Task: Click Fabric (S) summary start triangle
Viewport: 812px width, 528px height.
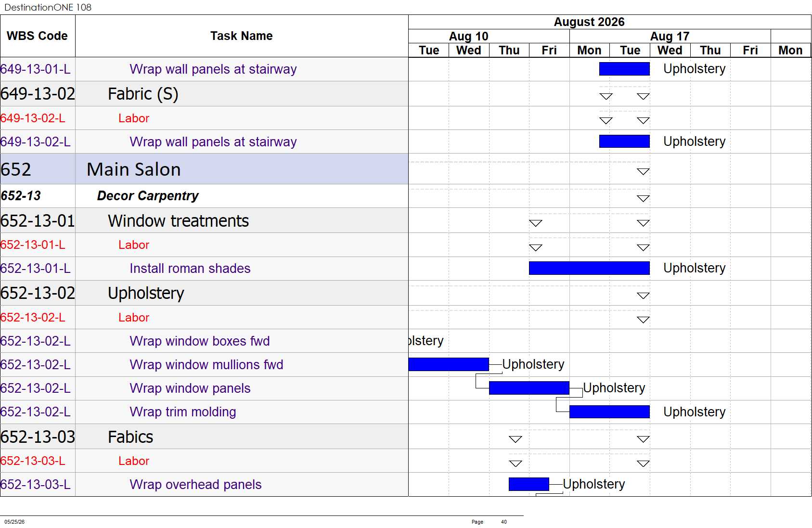Action: (x=606, y=96)
